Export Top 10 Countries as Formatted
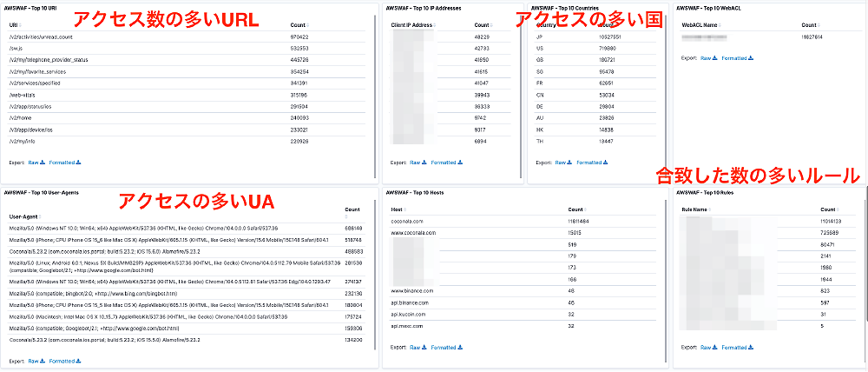Image resolution: width=868 pixels, height=372 pixels. [592, 163]
